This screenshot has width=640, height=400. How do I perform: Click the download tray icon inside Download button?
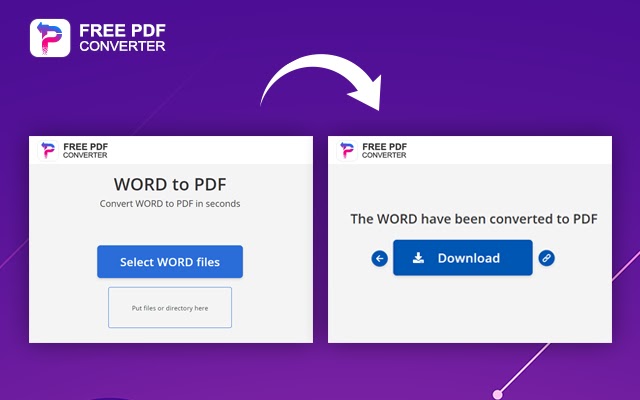pyautogui.click(x=418, y=258)
